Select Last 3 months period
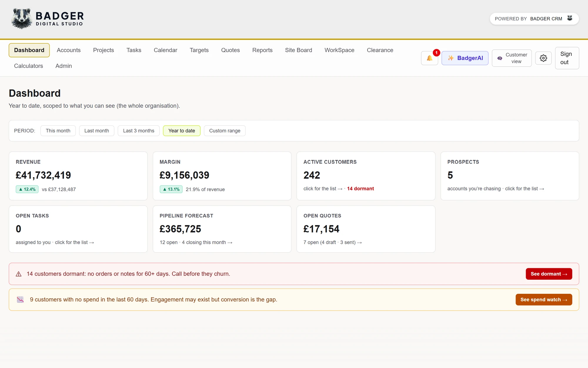588x368 pixels. [138, 131]
